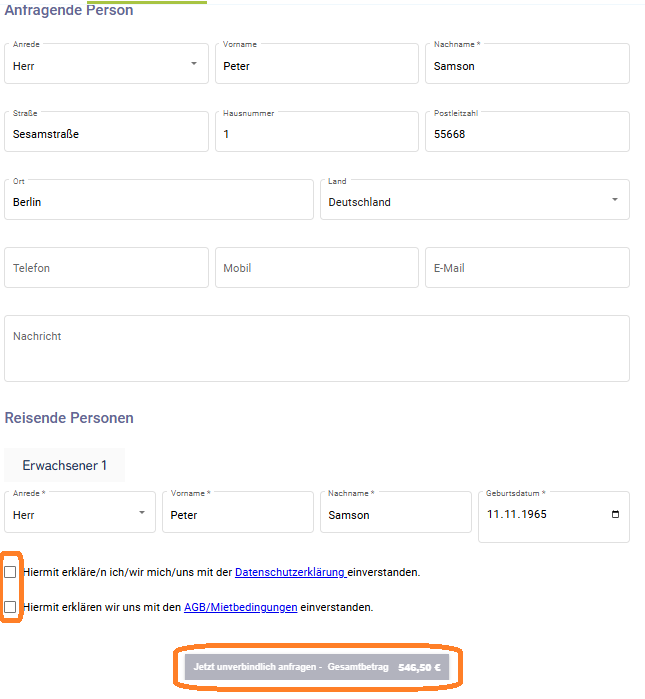Viewport: 645px width, 699px height.
Task: Open the Land dropdown showing Deutschland
Action: tap(475, 200)
